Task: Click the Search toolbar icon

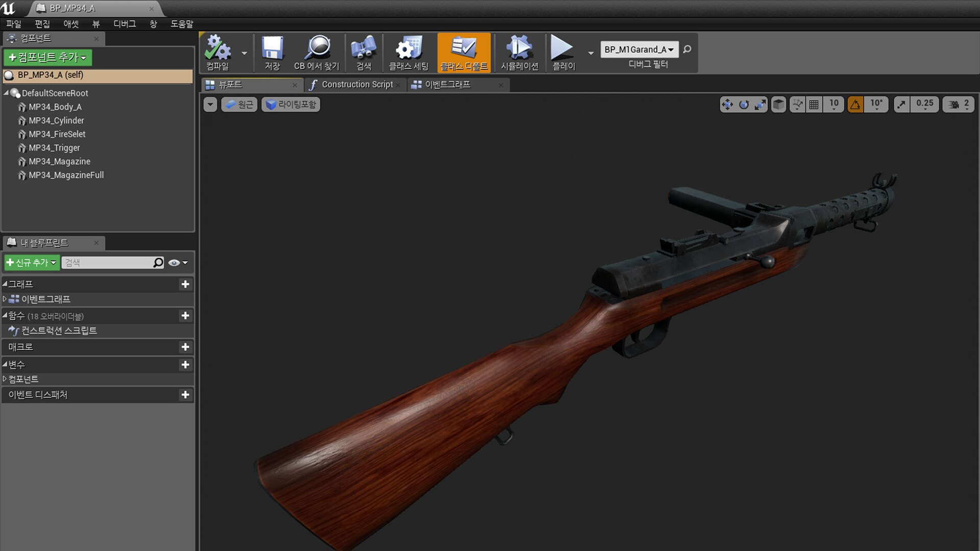Action: coord(363,51)
